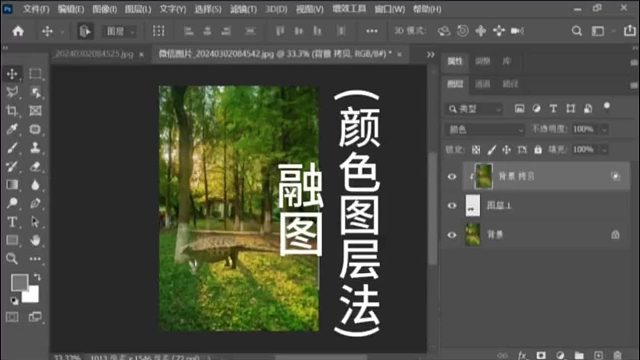640x360 pixels.
Task: Open the 文件(F) menu
Action: pyautogui.click(x=36, y=9)
